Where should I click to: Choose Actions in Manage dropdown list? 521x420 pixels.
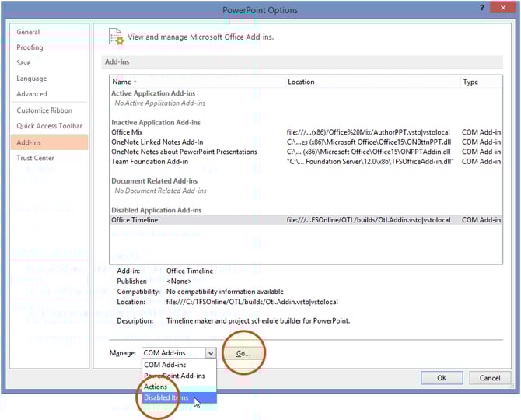156,387
